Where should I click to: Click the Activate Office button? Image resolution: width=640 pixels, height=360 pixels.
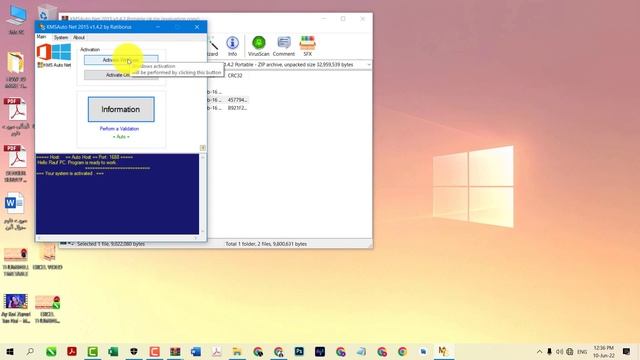pyautogui.click(x=121, y=75)
